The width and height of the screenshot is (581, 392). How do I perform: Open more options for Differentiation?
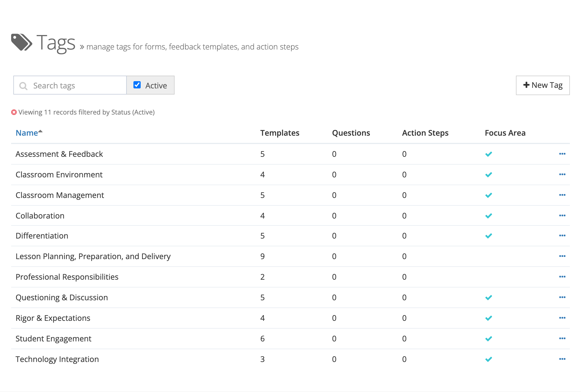tap(562, 235)
